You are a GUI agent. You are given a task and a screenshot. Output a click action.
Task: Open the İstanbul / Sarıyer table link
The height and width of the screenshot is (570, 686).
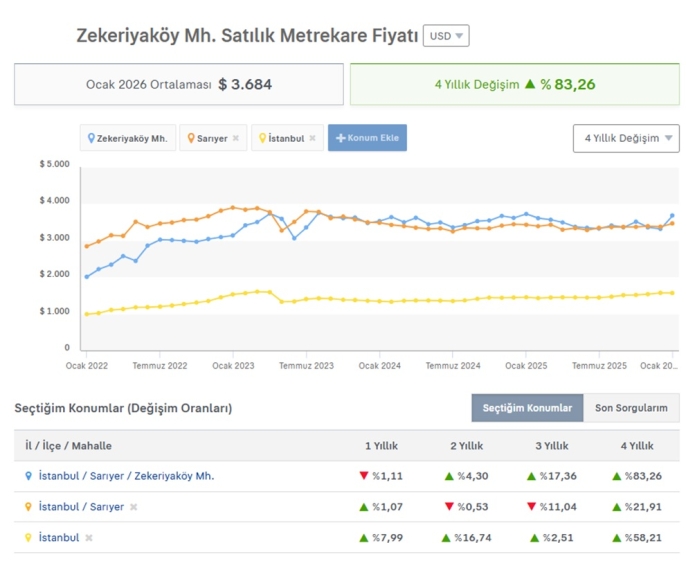pos(81,507)
